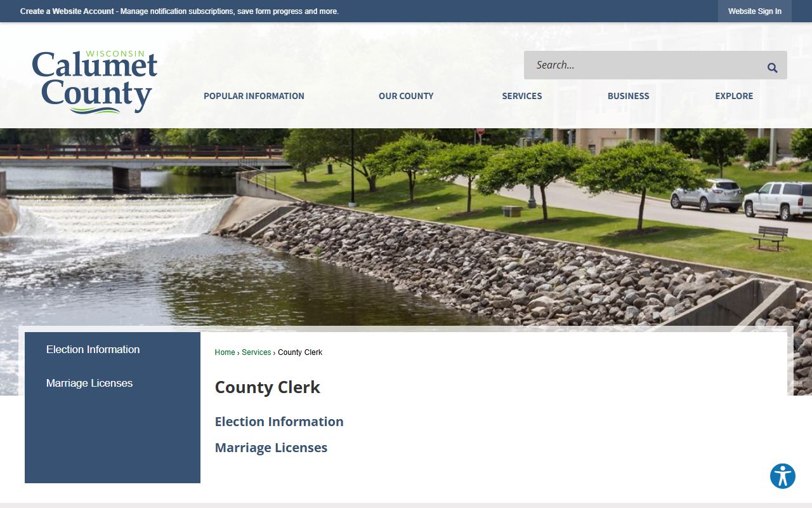This screenshot has height=508, width=812.
Task: Click the County Clerk page heading
Action: coord(267,387)
